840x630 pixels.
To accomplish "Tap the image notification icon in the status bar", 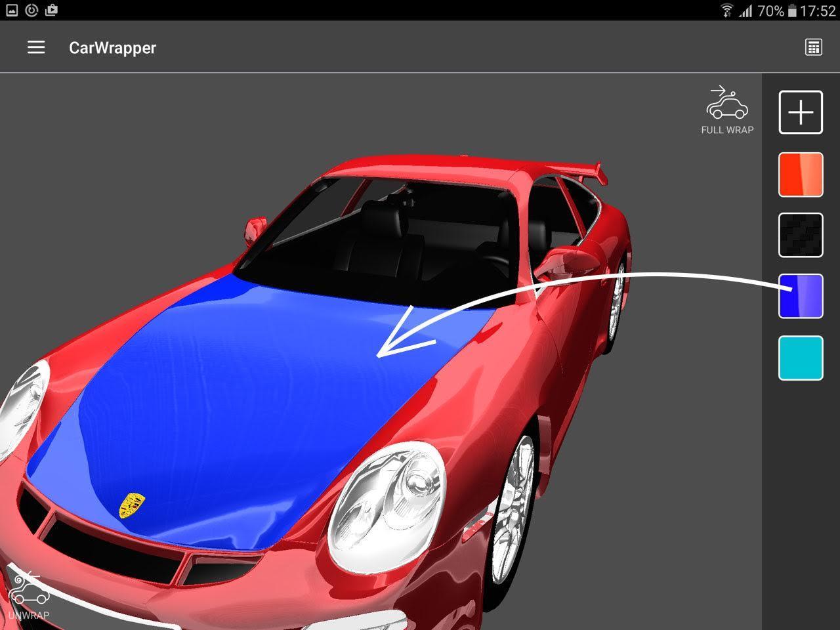I will (11, 10).
